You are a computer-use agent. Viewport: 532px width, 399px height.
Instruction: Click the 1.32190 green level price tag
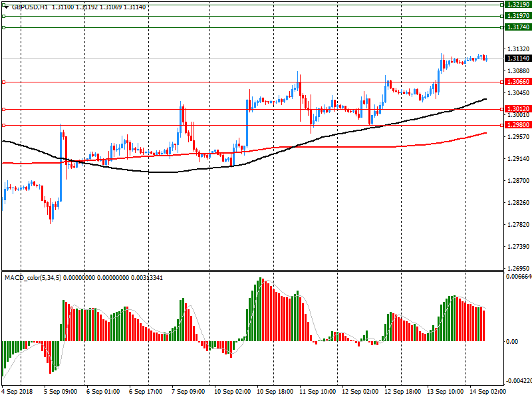point(518,5)
